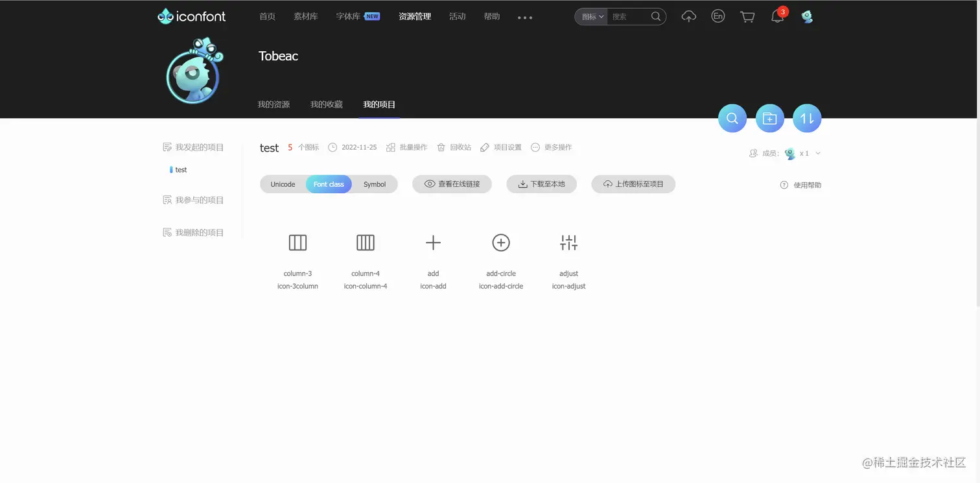This screenshot has width=980, height=483.
Task: Click the icon-add-circle class name
Action: coord(501,286)
